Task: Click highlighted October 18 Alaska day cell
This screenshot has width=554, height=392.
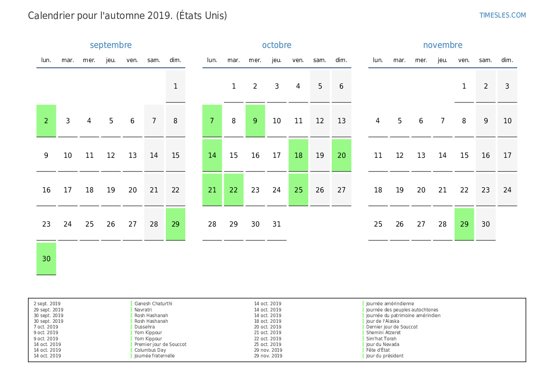Action: point(298,155)
